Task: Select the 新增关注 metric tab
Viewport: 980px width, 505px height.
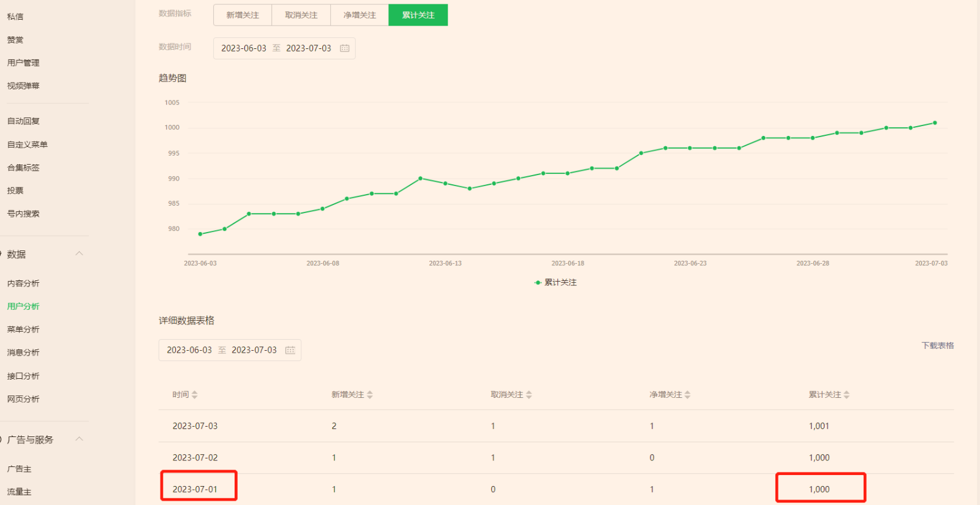Action: tap(243, 15)
